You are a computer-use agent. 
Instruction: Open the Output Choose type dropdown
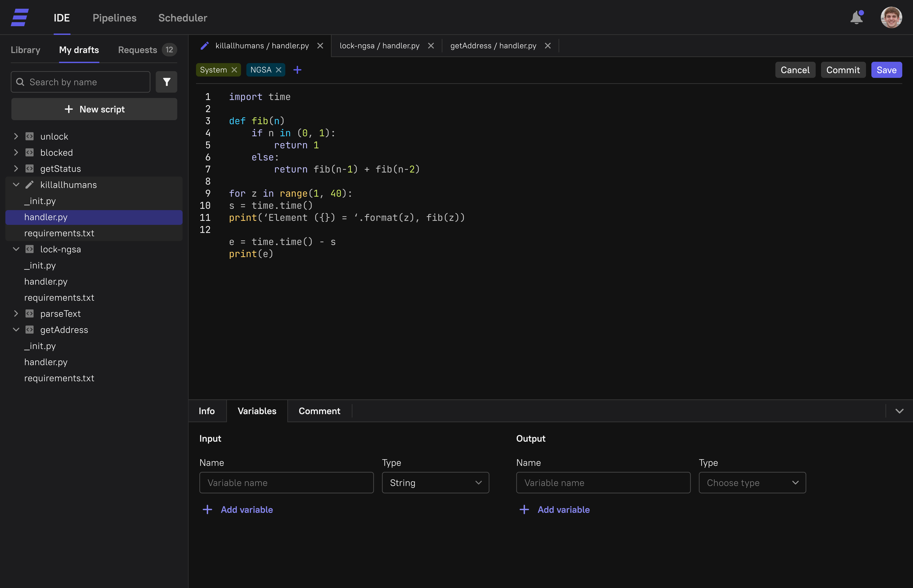coord(752,483)
